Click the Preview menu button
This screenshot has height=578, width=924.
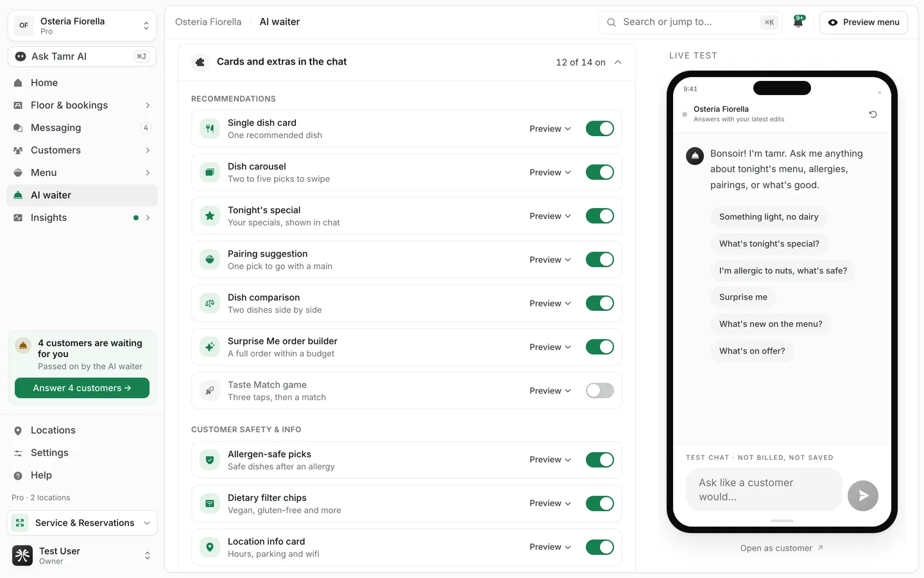click(x=864, y=22)
